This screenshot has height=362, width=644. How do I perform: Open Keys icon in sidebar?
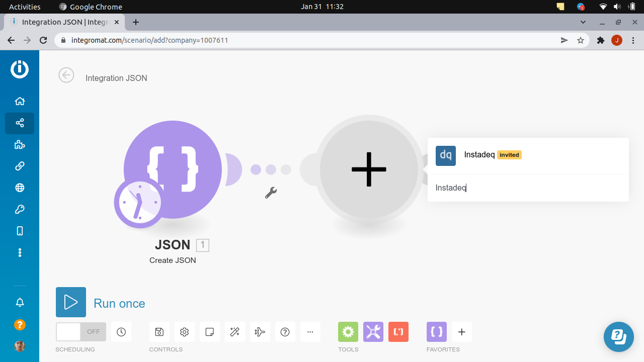tap(20, 209)
